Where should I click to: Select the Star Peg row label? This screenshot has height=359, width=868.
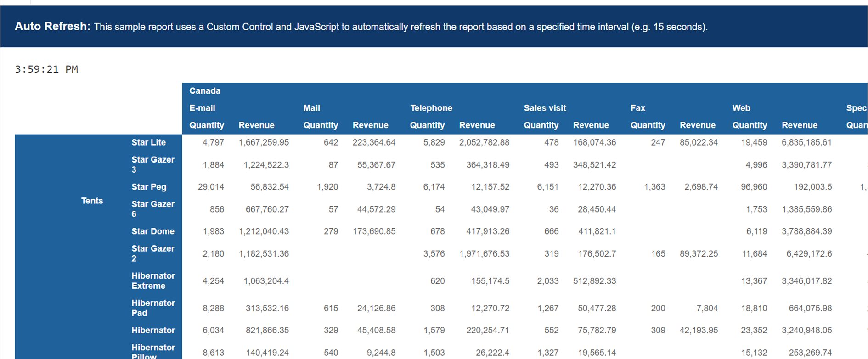(x=149, y=187)
